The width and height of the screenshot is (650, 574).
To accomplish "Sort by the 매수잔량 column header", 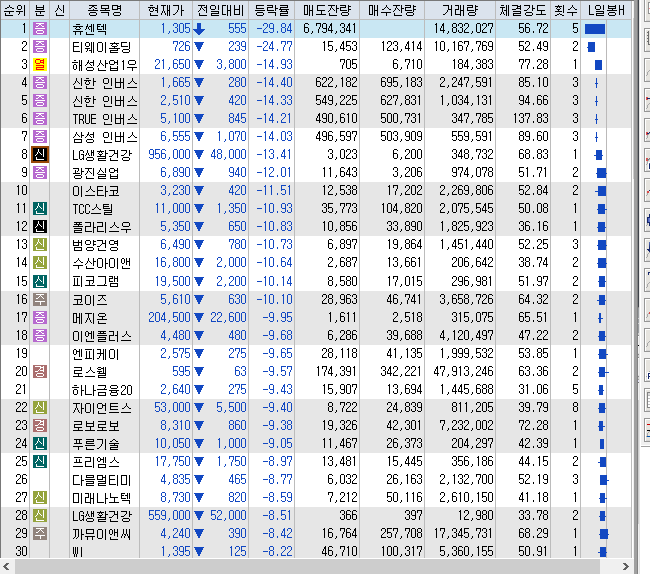I will pos(392,10).
